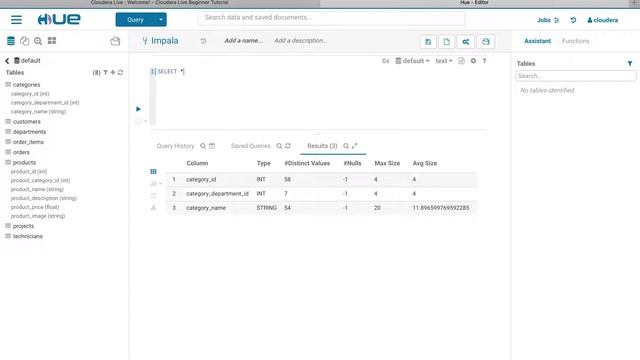
Task: Click the Assistant tables search field
Action: tap(576, 76)
